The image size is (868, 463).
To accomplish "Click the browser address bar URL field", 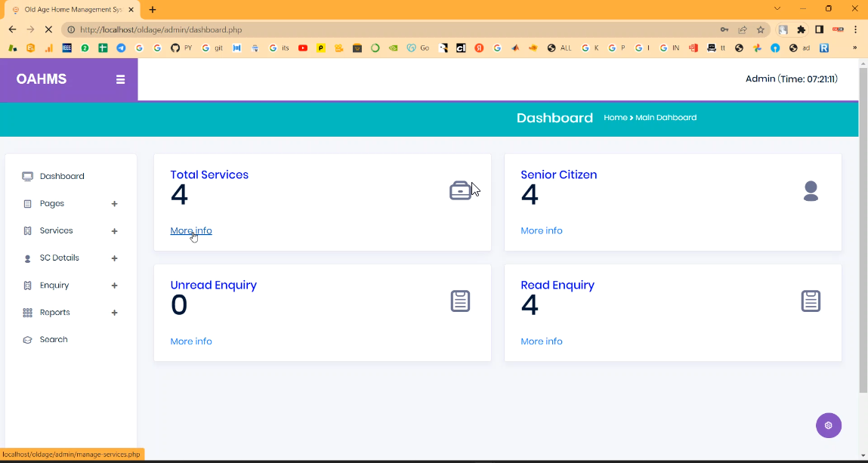I will [x=378, y=29].
